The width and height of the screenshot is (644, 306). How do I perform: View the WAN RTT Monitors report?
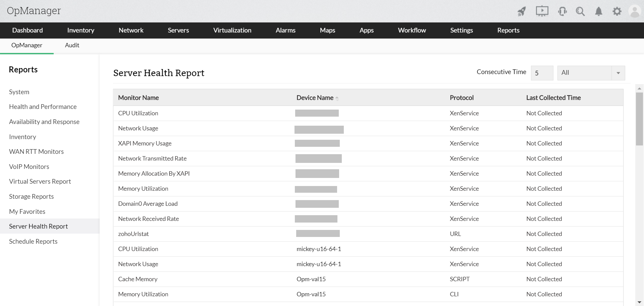tap(36, 151)
